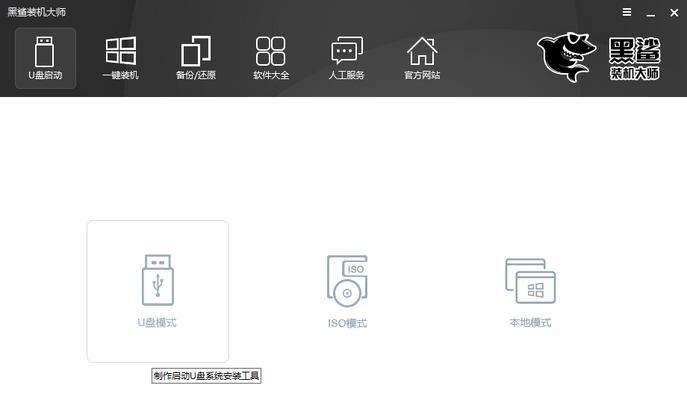The image size is (687, 400).
Task: Select the 一键装机 one-click install icon
Action: click(120, 58)
